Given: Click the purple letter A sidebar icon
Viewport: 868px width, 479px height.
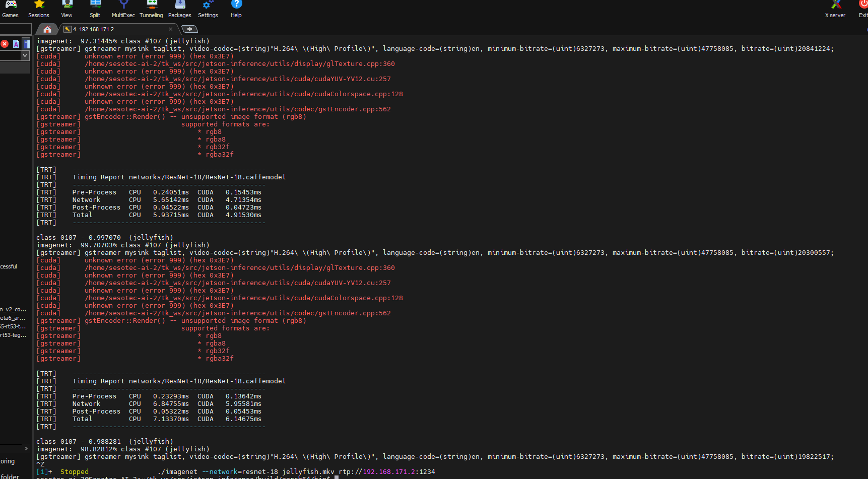Looking at the screenshot, I should click(x=16, y=44).
